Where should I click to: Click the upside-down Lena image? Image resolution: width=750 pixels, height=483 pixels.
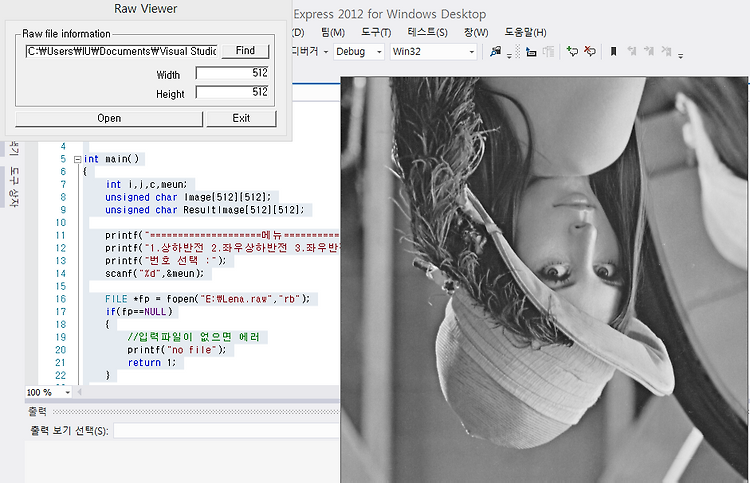[x=544, y=280]
